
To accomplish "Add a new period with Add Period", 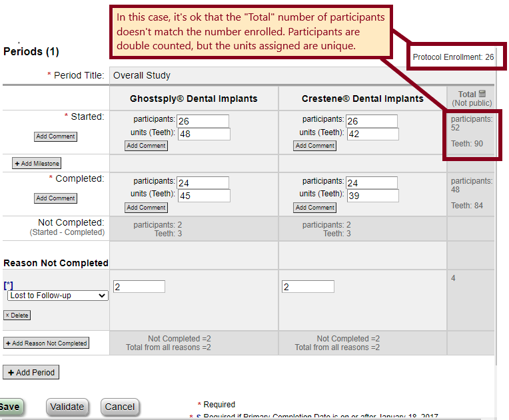I will [x=31, y=372].
